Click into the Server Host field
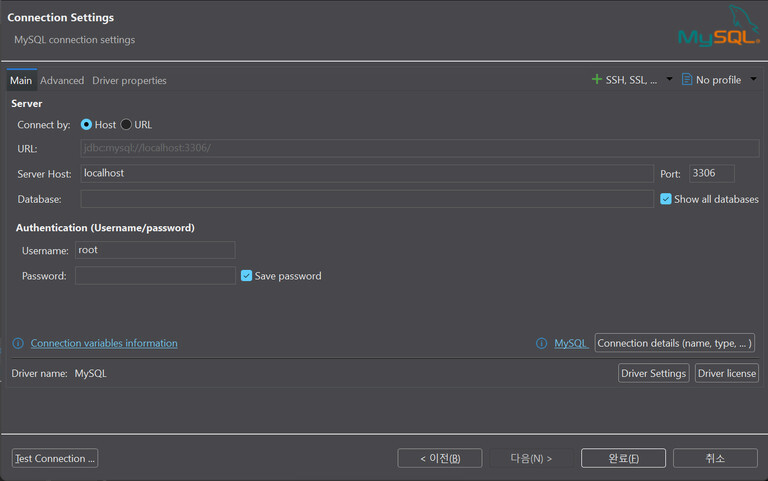The height and width of the screenshot is (481, 768). 367,173
